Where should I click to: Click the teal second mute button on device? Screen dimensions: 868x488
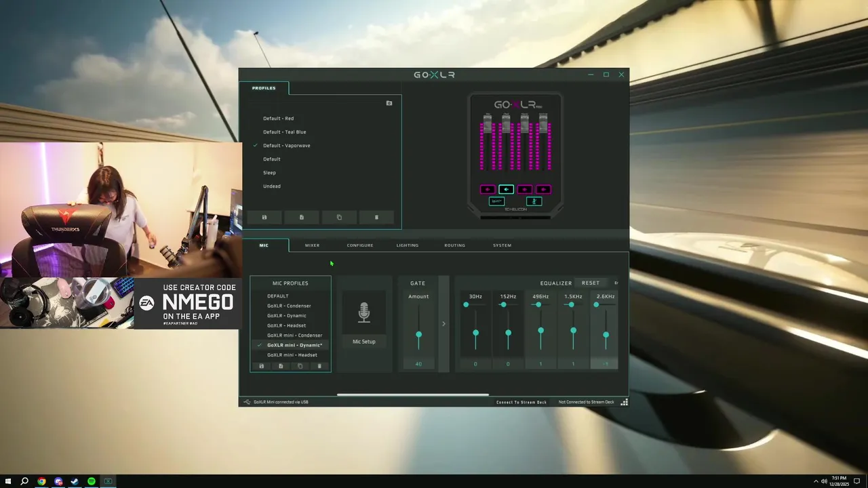[x=506, y=190]
